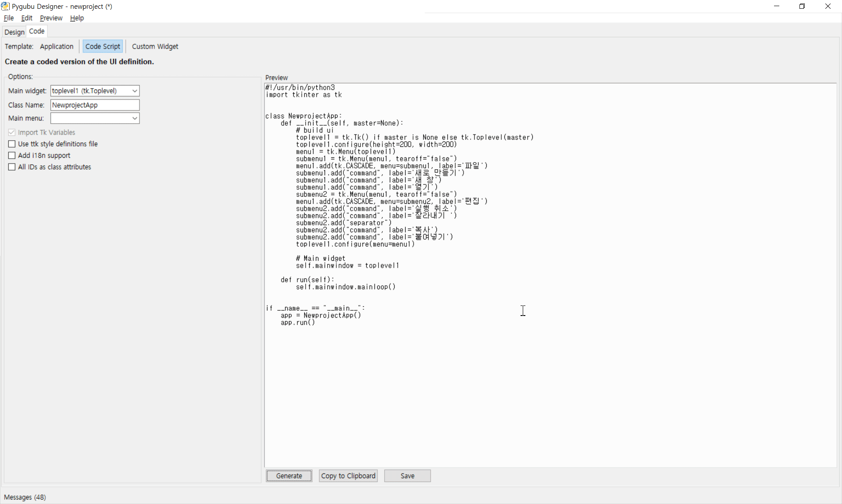Open the Main widget dropdown

coord(135,91)
